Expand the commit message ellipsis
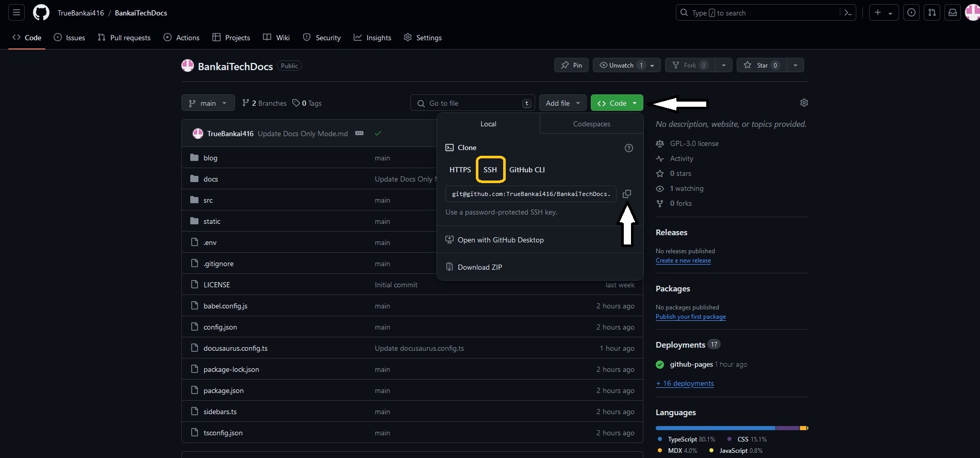This screenshot has height=458, width=980. [359, 134]
